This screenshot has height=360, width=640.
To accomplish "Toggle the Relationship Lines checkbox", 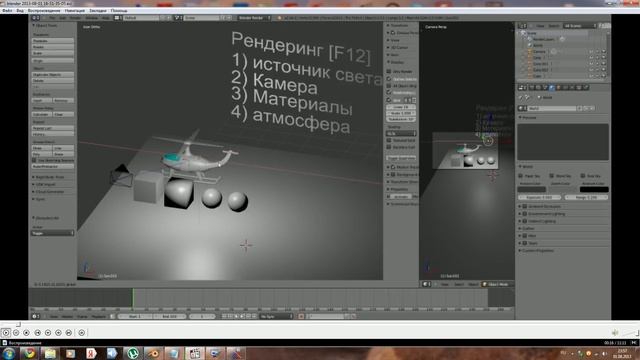I will [389, 93].
